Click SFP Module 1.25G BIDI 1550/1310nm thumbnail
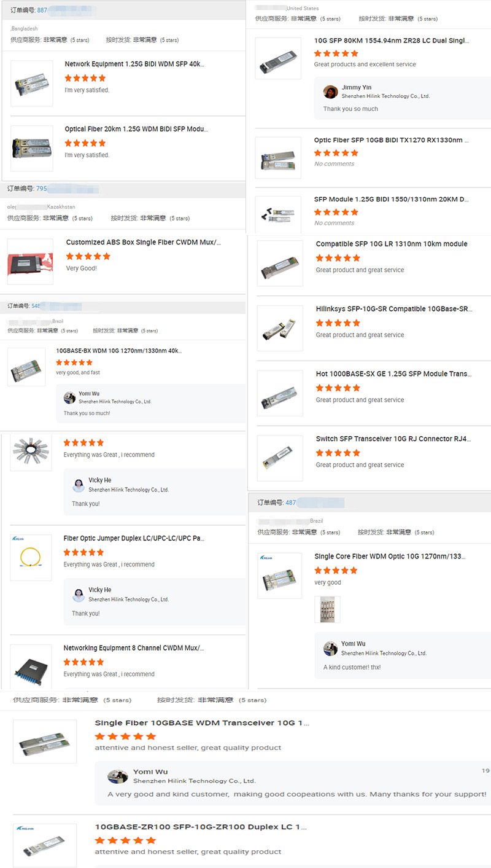Screen dimensions: 491x868 (x=278, y=214)
